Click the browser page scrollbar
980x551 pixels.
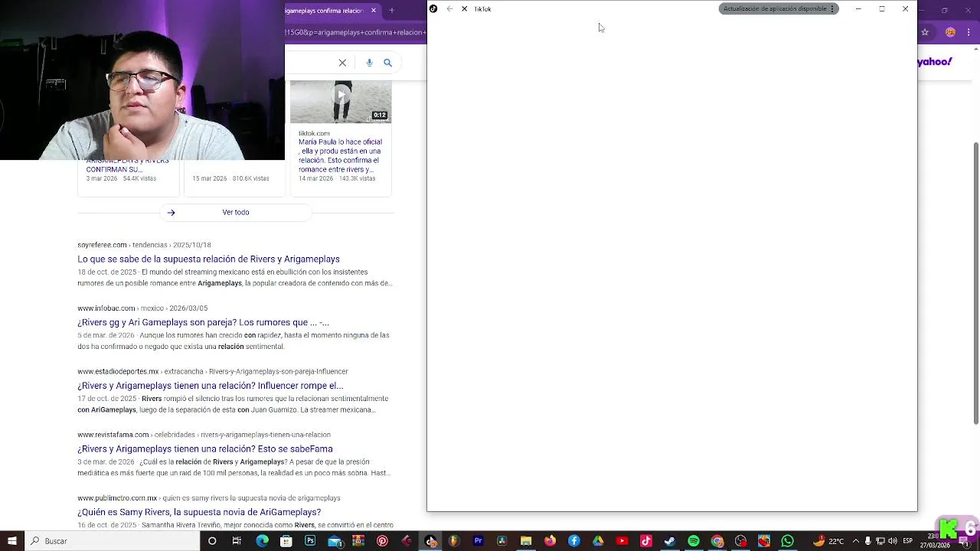coord(975,283)
